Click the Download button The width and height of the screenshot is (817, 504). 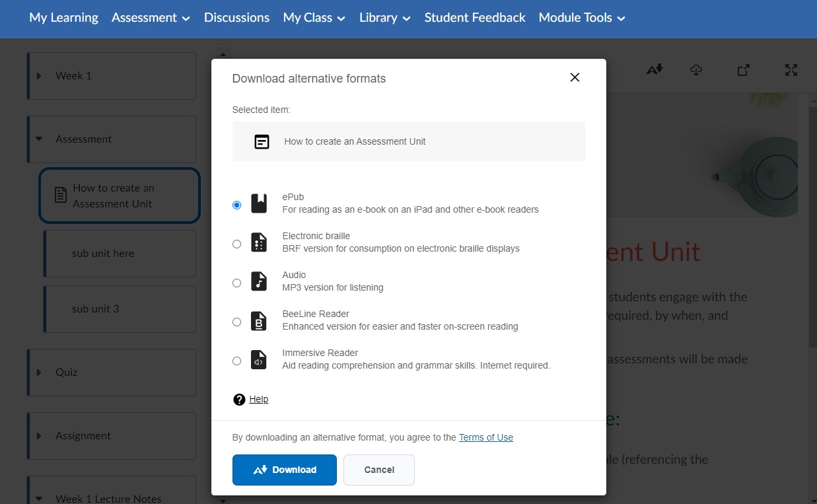coord(285,470)
